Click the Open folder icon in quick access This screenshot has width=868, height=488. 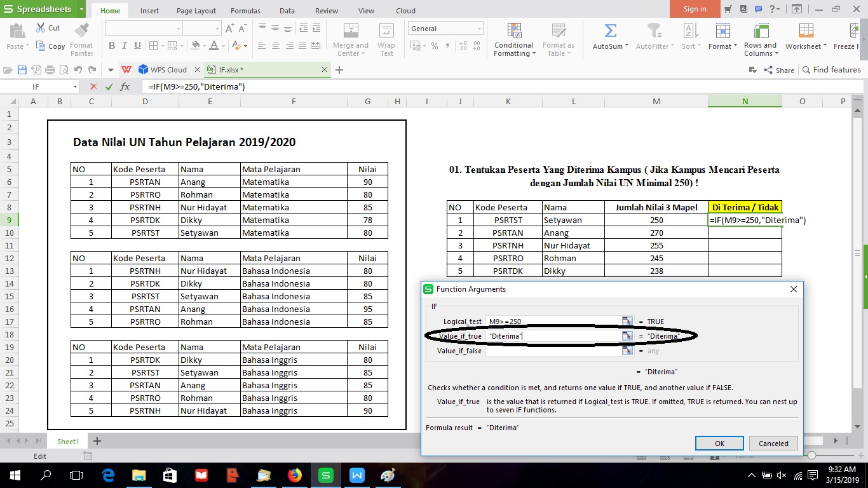pyautogui.click(x=9, y=70)
